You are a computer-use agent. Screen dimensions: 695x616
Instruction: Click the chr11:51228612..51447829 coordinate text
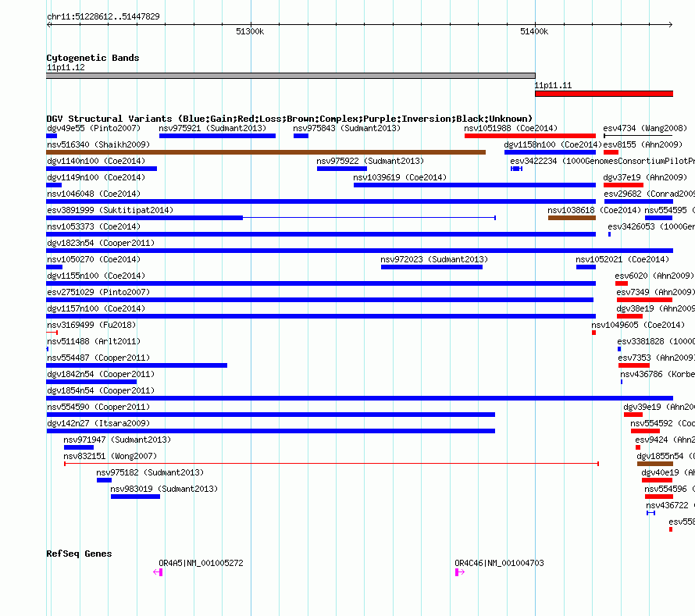[103, 16]
